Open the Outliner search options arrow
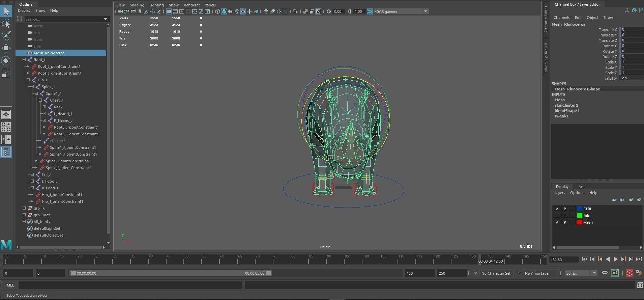 pyautogui.click(x=106, y=19)
